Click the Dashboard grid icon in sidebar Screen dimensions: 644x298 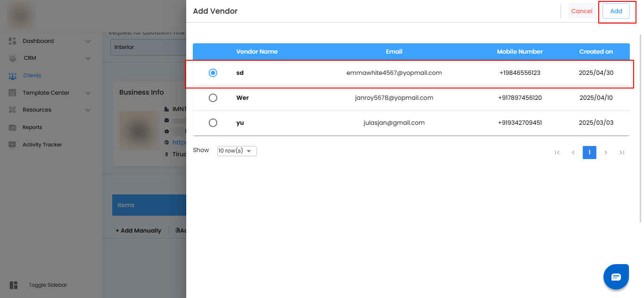pos(13,41)
